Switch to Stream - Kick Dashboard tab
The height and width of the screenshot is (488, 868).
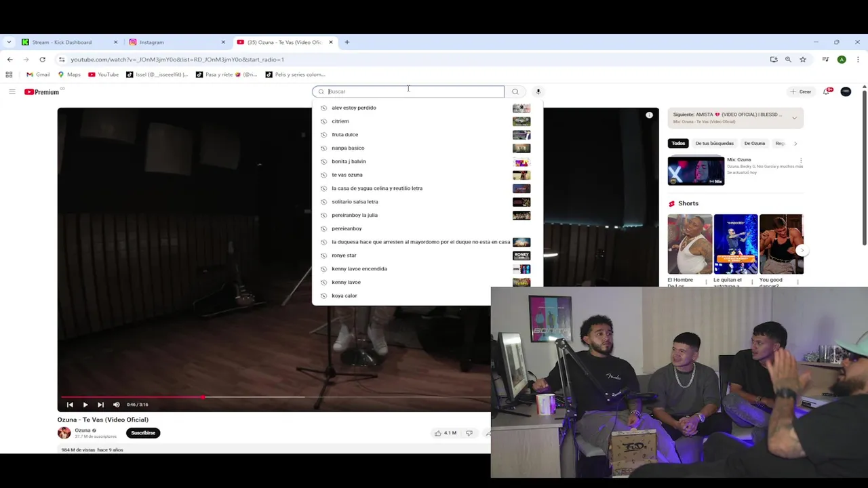tap(63, 42)
